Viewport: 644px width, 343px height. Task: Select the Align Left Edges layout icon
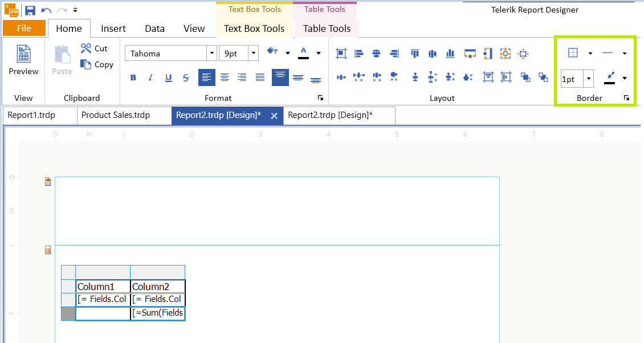(x=358, y=53)
